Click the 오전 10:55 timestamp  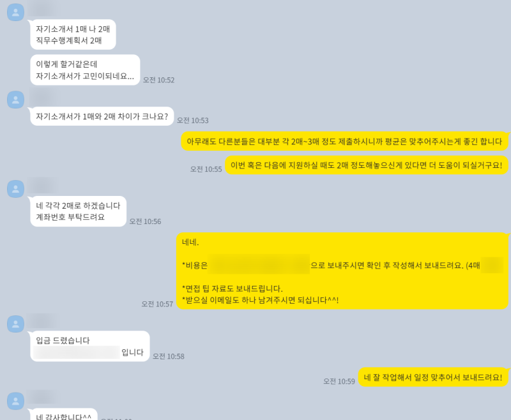206,169
